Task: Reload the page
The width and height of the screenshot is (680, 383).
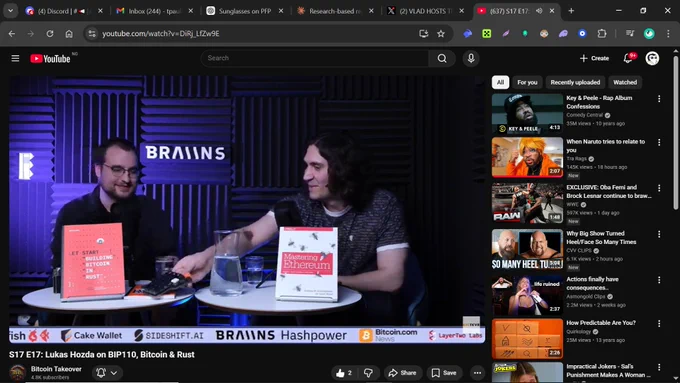Action: pos(50,33)
